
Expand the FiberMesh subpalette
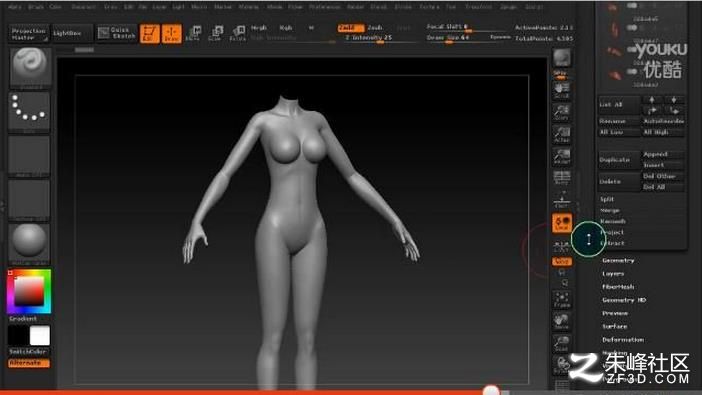(618, 287)
